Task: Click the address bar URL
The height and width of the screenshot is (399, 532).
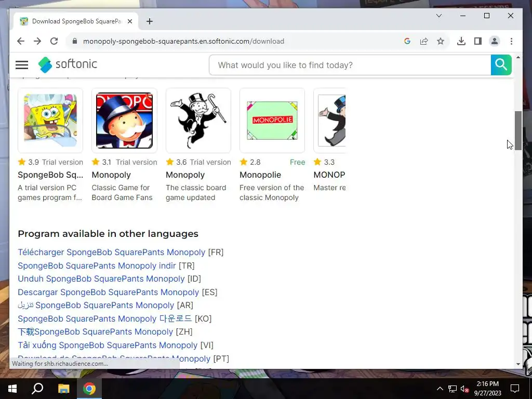Action: point(183,41)
